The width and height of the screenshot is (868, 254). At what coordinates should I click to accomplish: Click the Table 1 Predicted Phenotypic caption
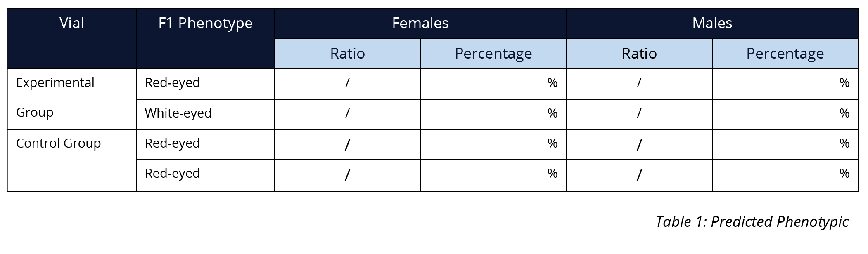752,222
